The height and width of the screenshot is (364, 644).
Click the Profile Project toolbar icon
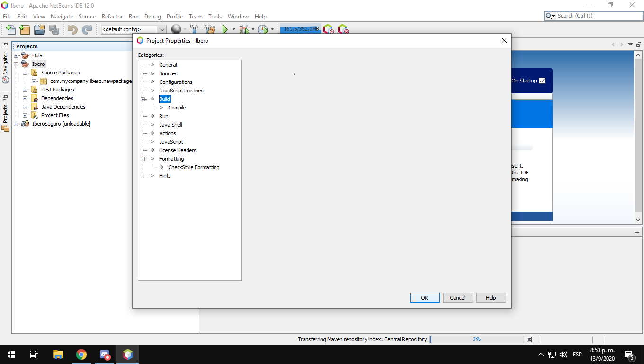[263, 29]
